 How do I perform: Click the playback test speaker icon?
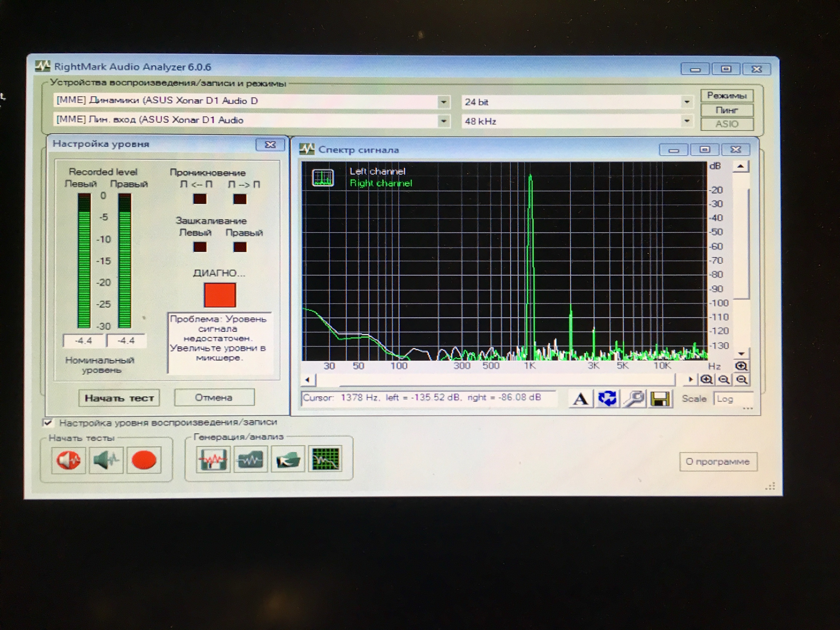[x=68, y=460]
